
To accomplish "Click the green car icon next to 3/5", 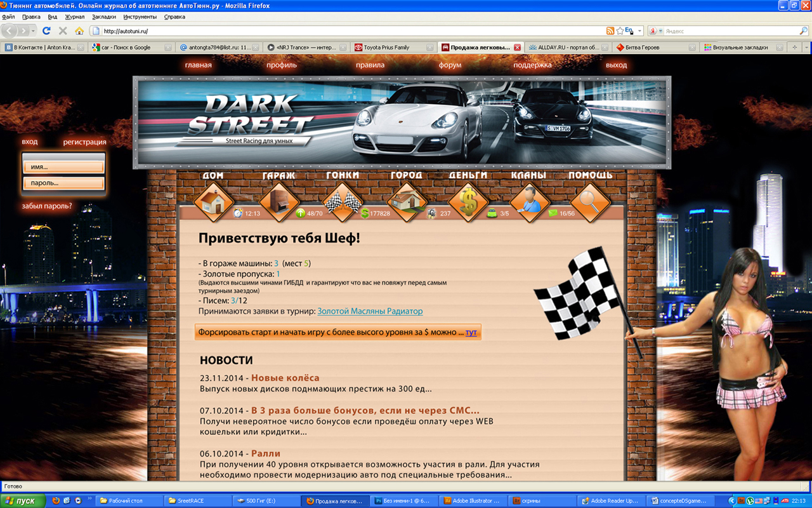I will [x=493, y=213].
